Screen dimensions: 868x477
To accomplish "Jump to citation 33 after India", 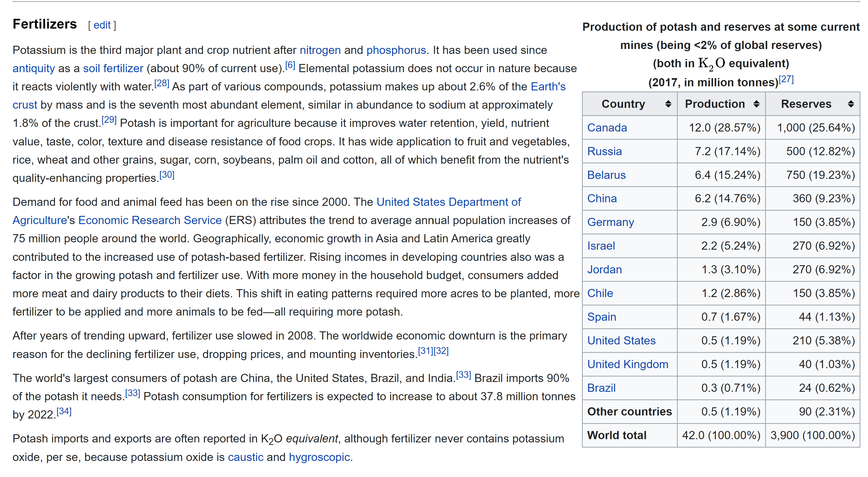I will (464, 375).
